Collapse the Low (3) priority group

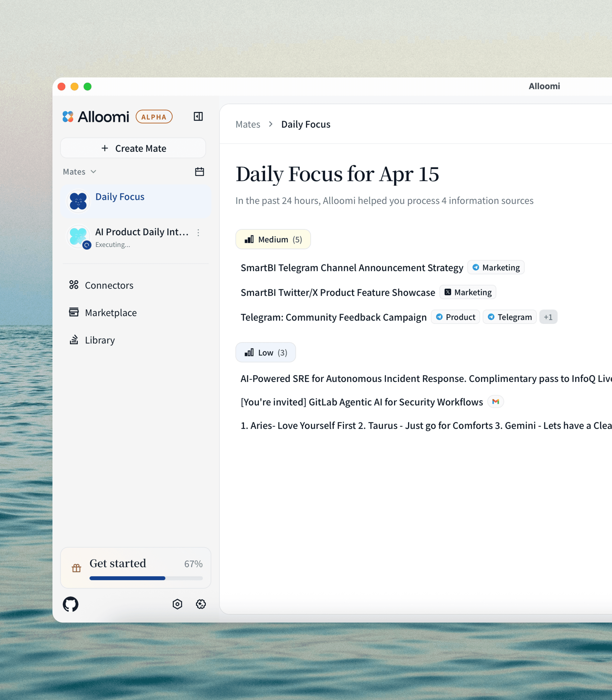click(265, 352)
